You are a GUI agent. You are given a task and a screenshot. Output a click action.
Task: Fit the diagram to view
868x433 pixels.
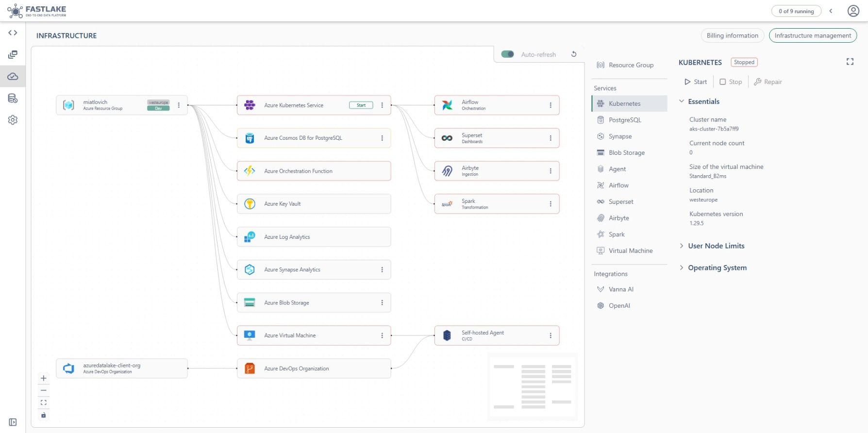point(44,402)
